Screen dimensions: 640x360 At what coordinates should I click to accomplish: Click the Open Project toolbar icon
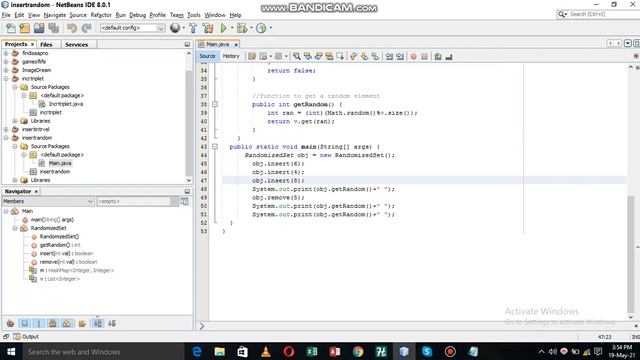pyautogui.click(x=39, y=28)
